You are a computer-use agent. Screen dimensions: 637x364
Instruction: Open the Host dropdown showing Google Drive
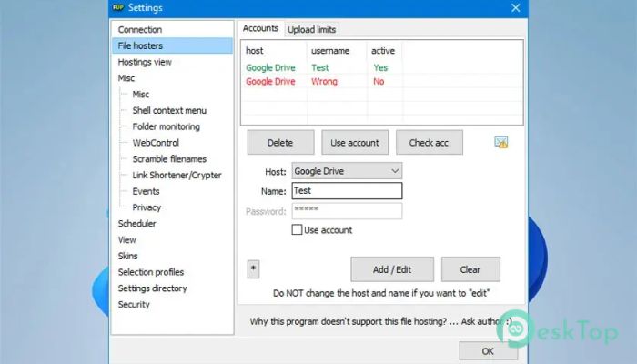tap(347, 171)
